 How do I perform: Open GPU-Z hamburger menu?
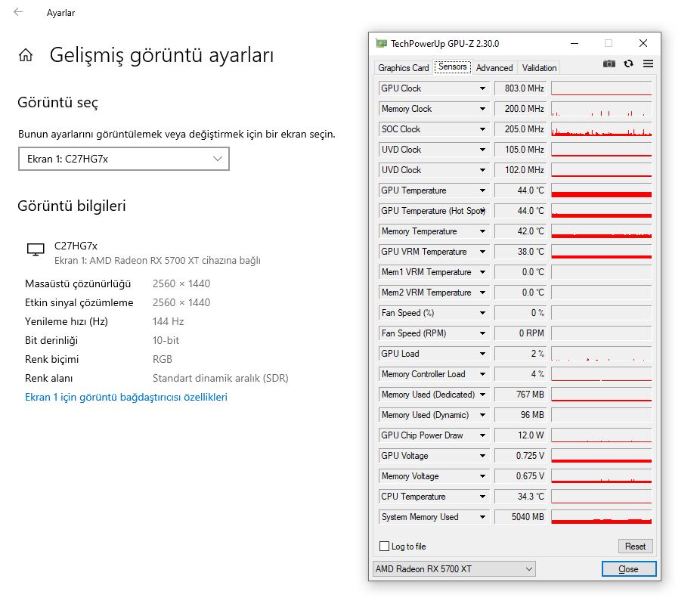coord(648,63)
